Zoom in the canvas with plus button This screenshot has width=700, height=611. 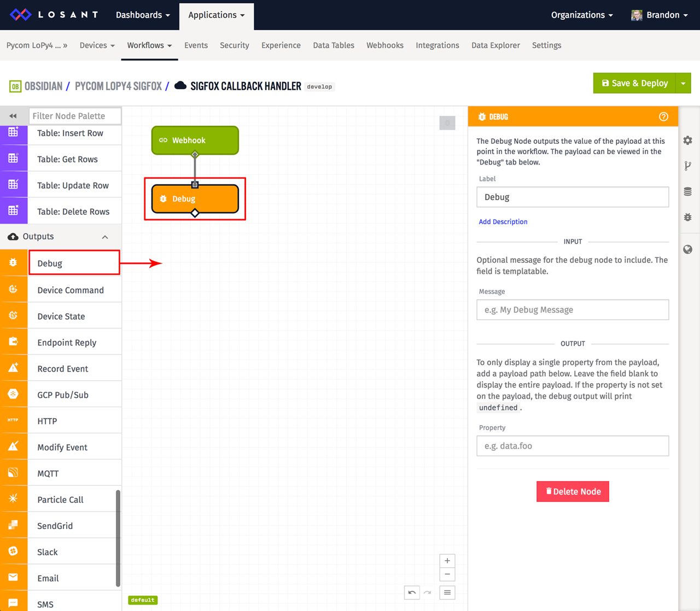click(x=447, y=561)
